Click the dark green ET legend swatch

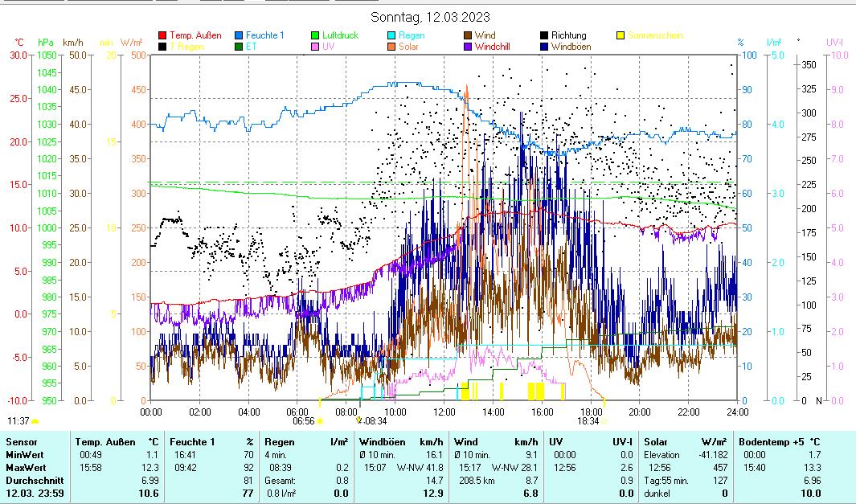[x=239, y=47]
